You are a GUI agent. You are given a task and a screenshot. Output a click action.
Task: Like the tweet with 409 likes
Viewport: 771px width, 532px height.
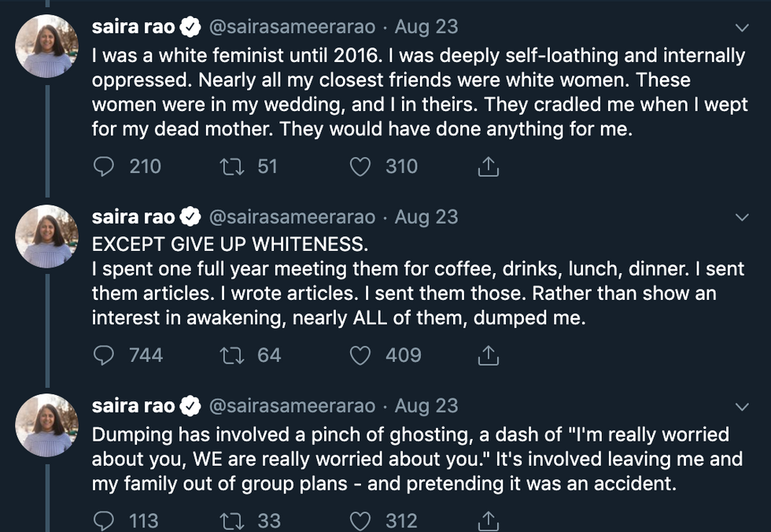(x=360, y=356)
